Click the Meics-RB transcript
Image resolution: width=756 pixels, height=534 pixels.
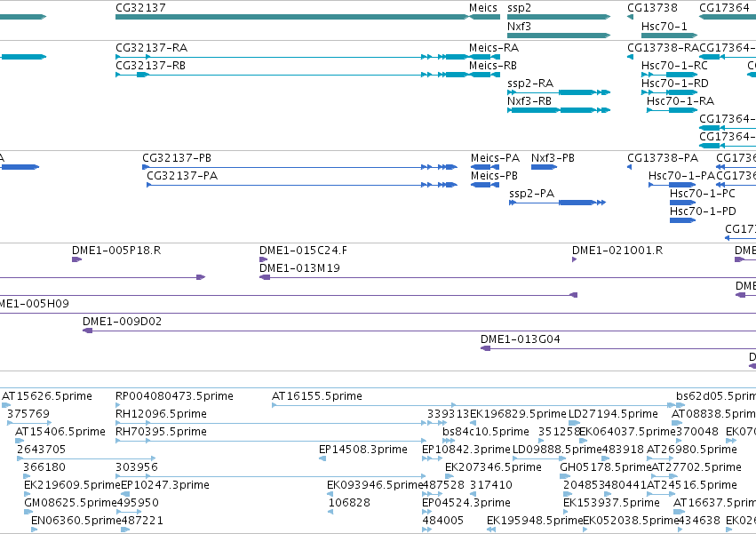pos(484,75)
